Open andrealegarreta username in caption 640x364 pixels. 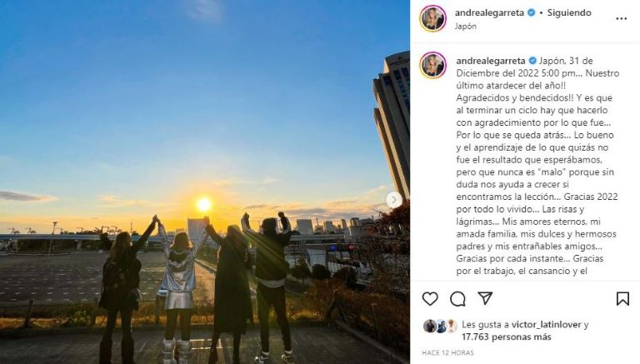(x=491, y=61)
